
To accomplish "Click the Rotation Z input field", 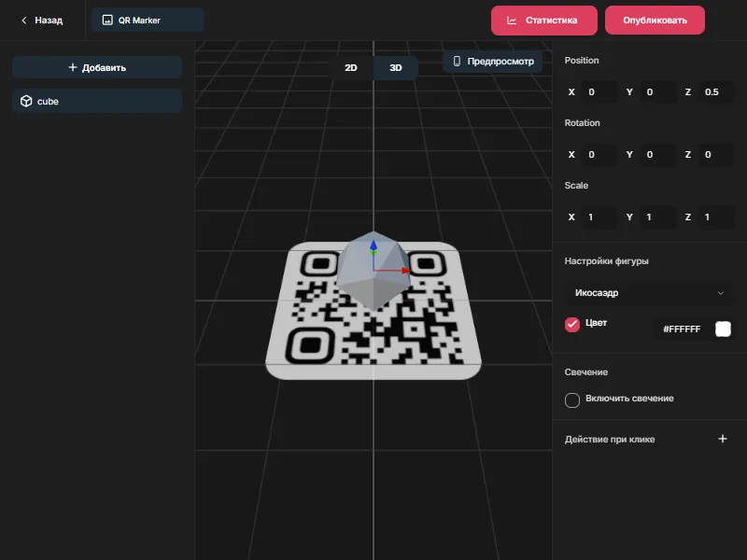I will coord(715,154).
